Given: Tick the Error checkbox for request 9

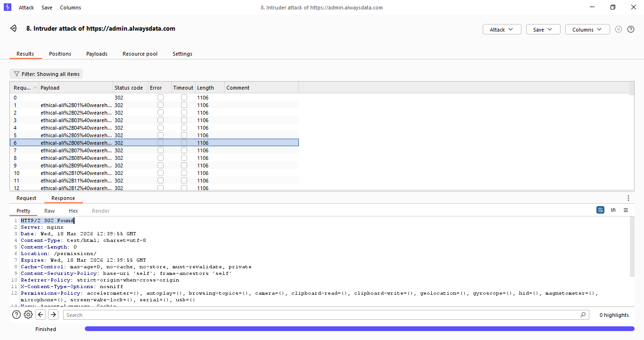Looking at the screenshot, I should pos(160,166).
